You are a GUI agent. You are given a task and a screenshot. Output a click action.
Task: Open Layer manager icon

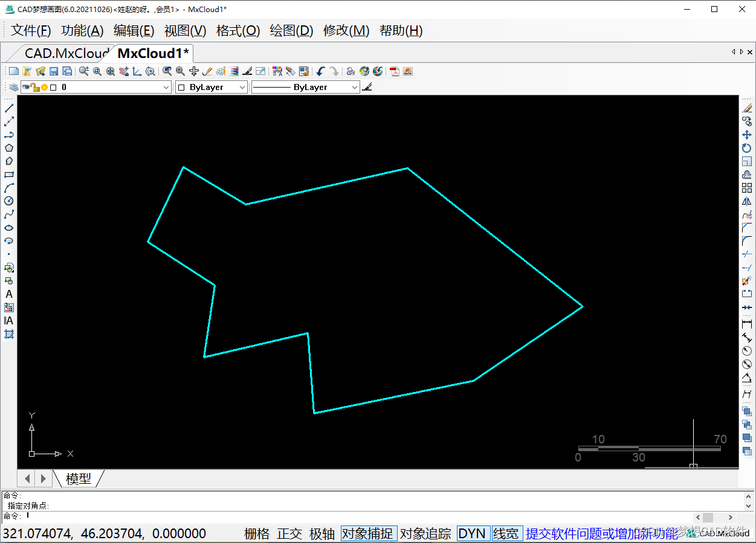[13, 87]
